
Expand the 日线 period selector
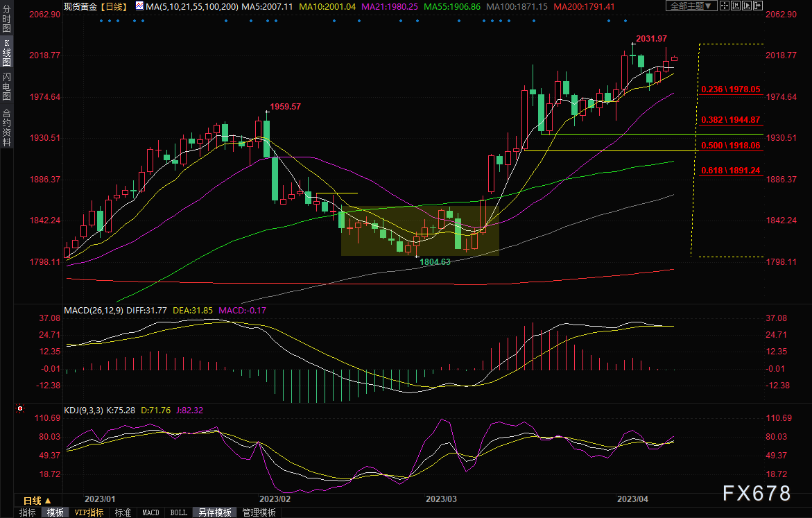point(37,501)
